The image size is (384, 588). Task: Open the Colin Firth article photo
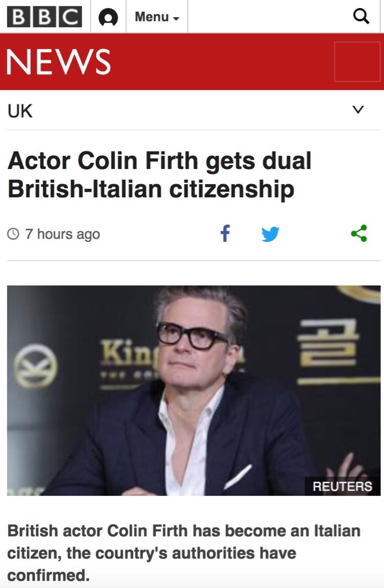[194, 391]
